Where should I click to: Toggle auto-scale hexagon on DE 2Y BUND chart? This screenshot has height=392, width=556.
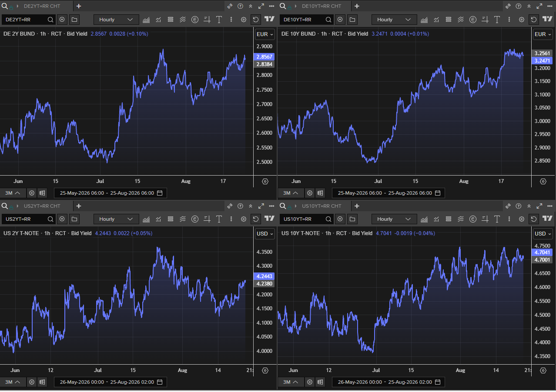(x=265, y=182)
